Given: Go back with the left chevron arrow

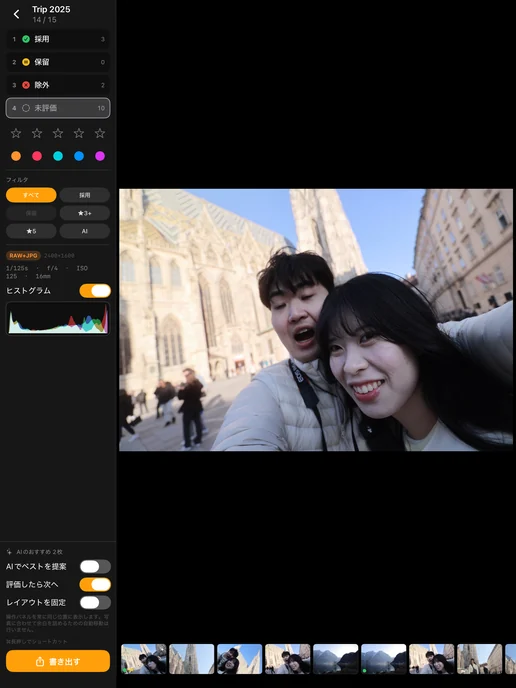Looking at the screenshot, I should click(16, 14).
